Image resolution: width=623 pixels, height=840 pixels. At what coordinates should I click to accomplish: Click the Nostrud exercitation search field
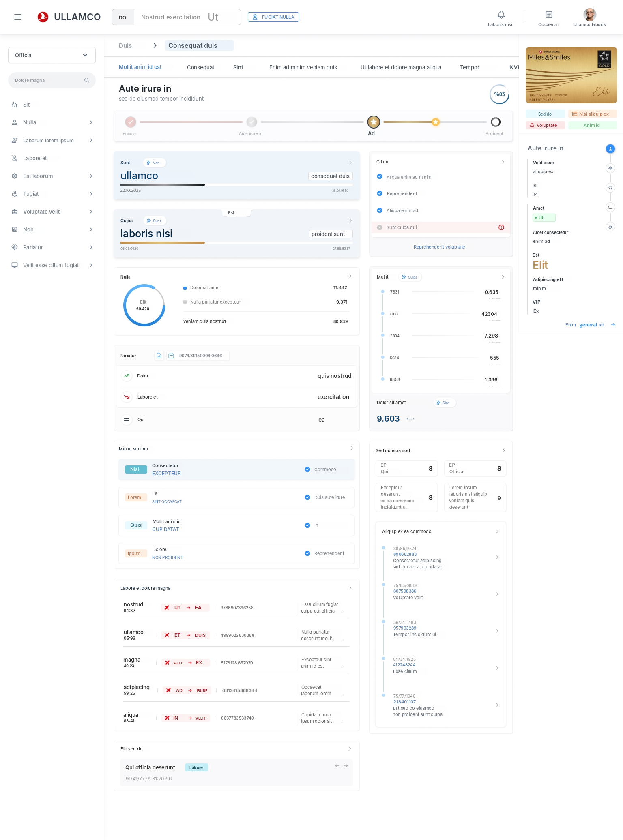coord(187,17)
